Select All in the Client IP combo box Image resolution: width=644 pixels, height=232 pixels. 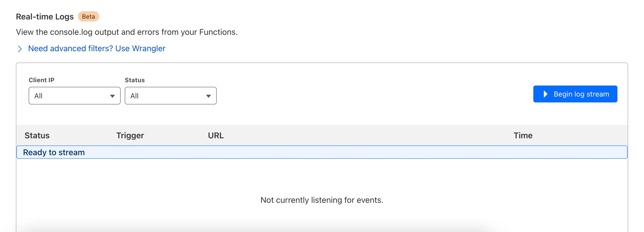pyautogui.click(x=74, y=96)
